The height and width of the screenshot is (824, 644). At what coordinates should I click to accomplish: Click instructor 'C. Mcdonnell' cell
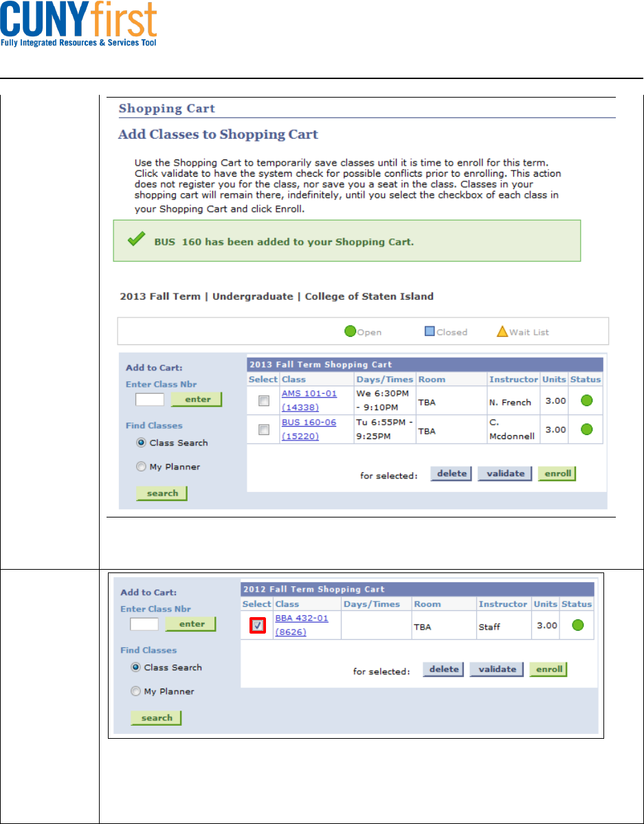click(513, 430)
